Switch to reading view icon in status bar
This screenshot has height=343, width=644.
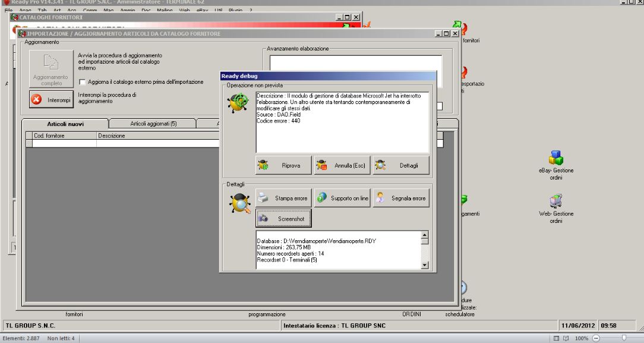[x=566, y=338]
